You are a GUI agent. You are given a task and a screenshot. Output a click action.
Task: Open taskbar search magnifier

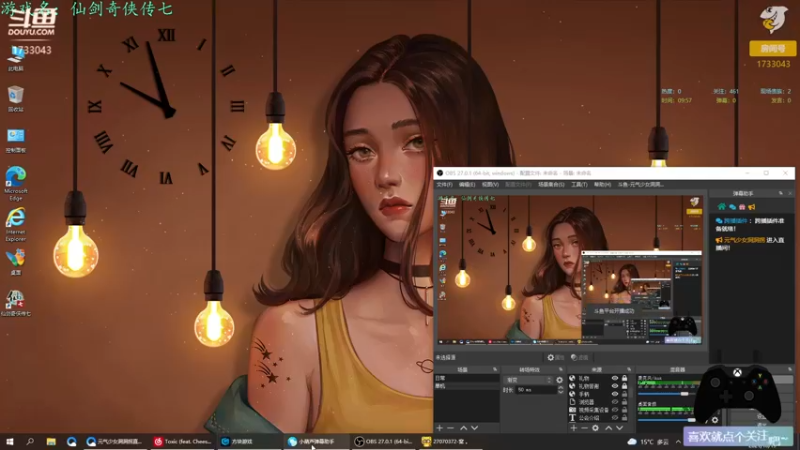point(30,441)
